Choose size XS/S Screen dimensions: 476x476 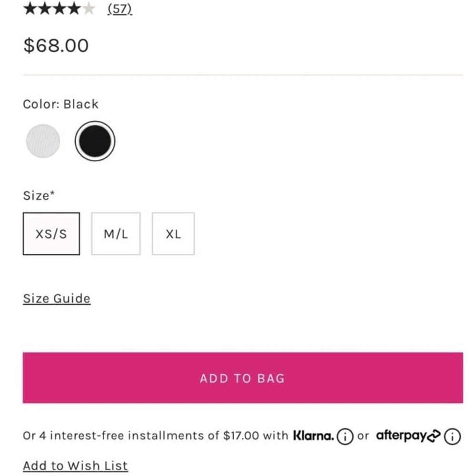pos(51,234)
